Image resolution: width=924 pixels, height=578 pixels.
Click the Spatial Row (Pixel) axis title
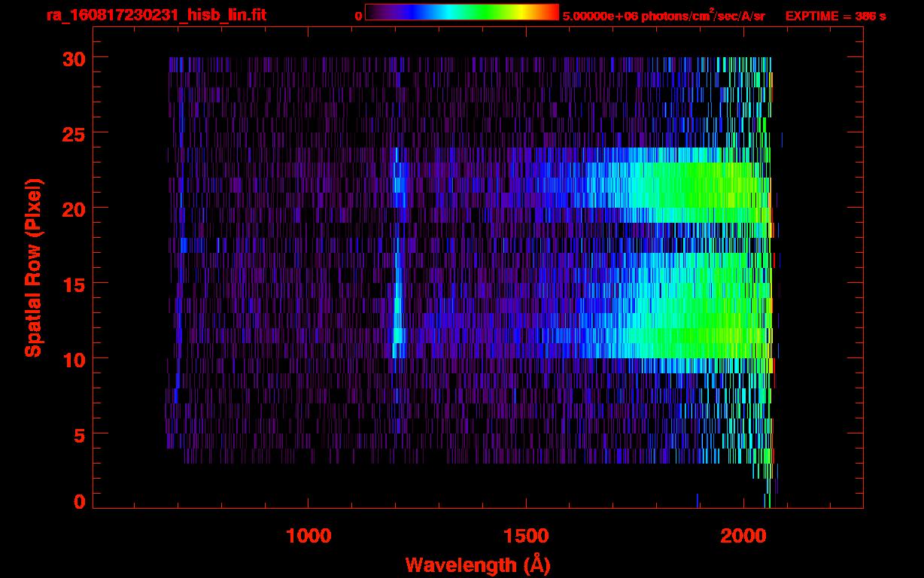pyautogui.click(x=33, y=268)
